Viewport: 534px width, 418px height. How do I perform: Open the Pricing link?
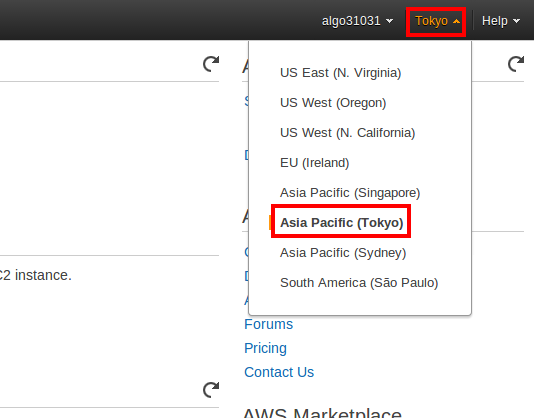point(265,348)
